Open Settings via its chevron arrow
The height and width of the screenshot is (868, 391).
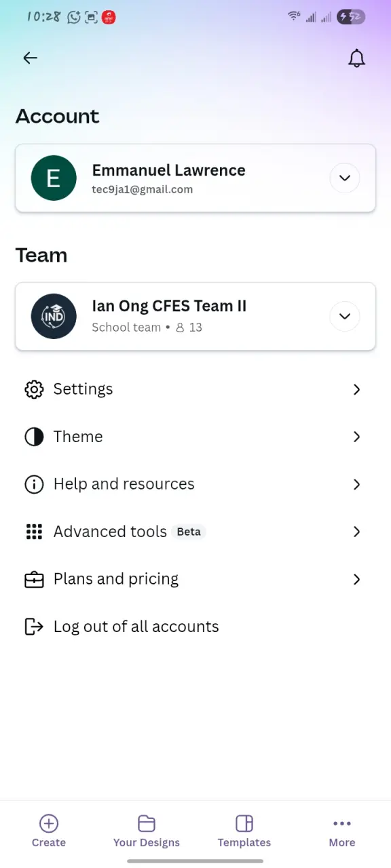tap(356, 389)
